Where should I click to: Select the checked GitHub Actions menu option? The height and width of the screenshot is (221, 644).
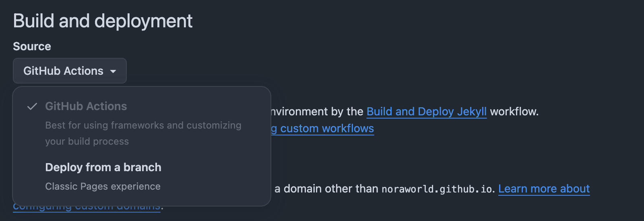(x=142, y=123)
